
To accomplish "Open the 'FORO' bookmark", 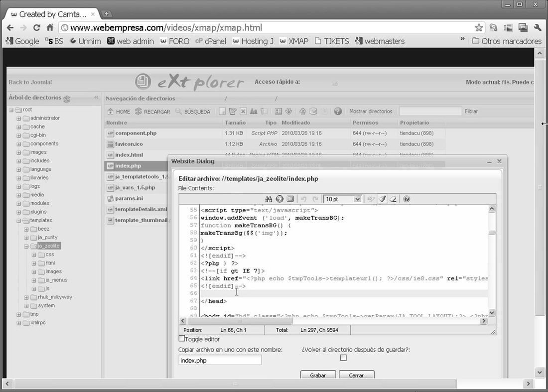I will coord(175,41).
